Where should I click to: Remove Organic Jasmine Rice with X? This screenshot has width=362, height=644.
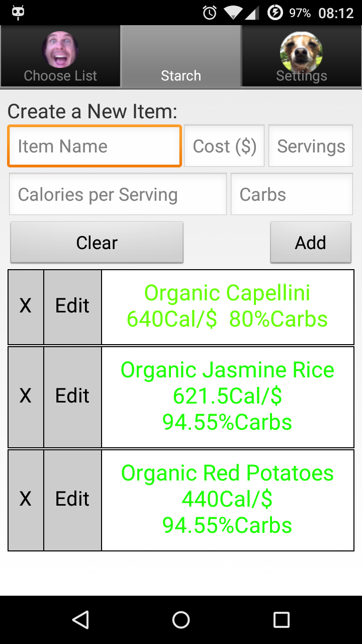click(26, 396)
